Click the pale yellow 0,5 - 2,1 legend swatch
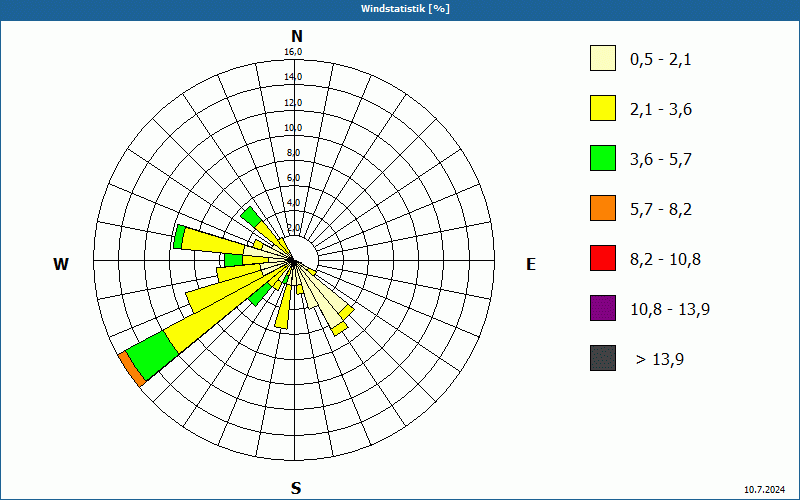The image size is (800, 500). coord(603,58)
